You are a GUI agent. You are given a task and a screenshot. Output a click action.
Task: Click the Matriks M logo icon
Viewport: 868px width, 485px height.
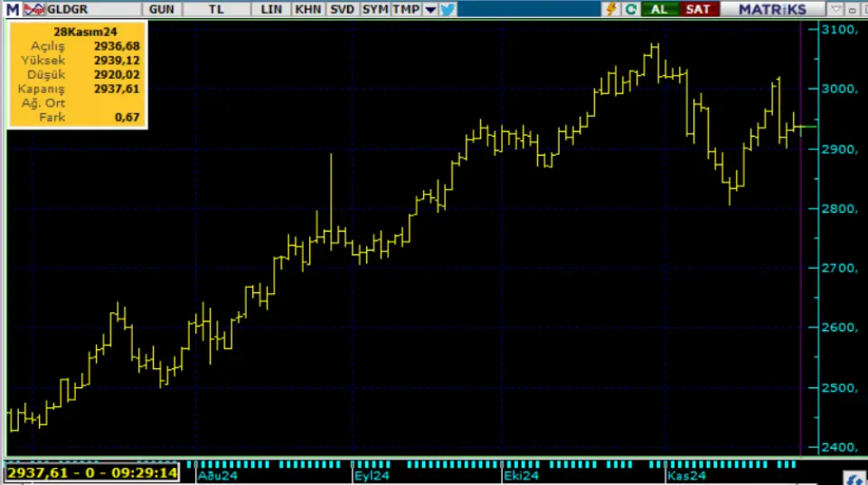(12, 9)
